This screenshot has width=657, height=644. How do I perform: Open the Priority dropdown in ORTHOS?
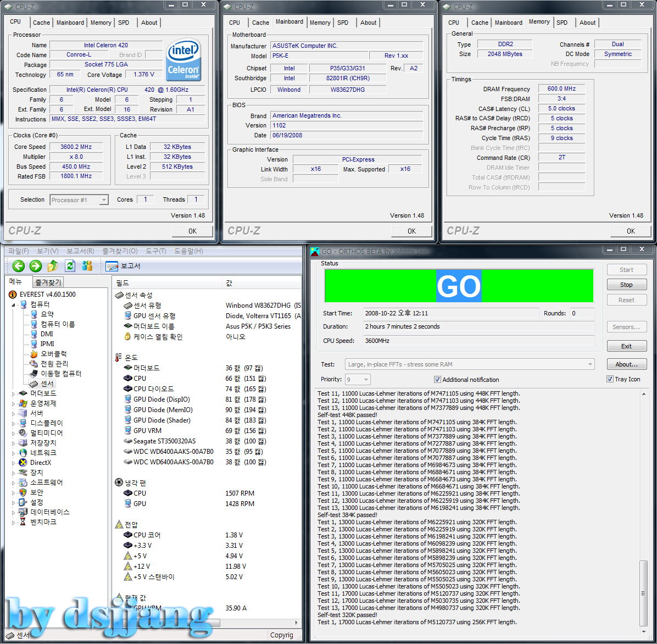366,380
